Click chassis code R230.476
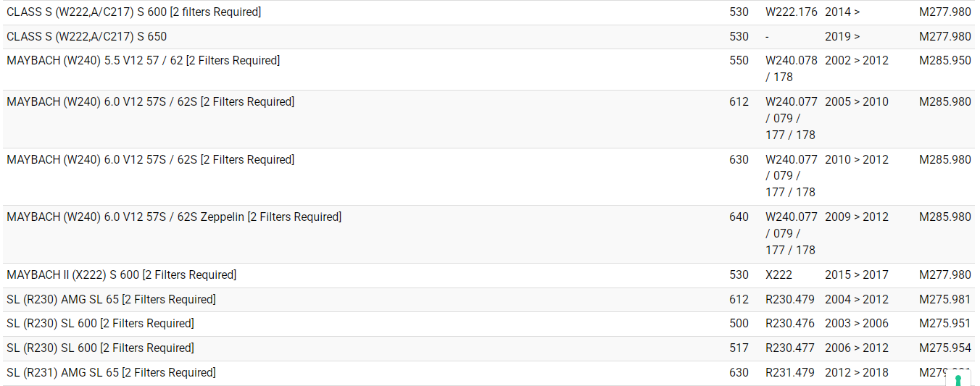Screen dimensions: 980x386 pos(789,324)
